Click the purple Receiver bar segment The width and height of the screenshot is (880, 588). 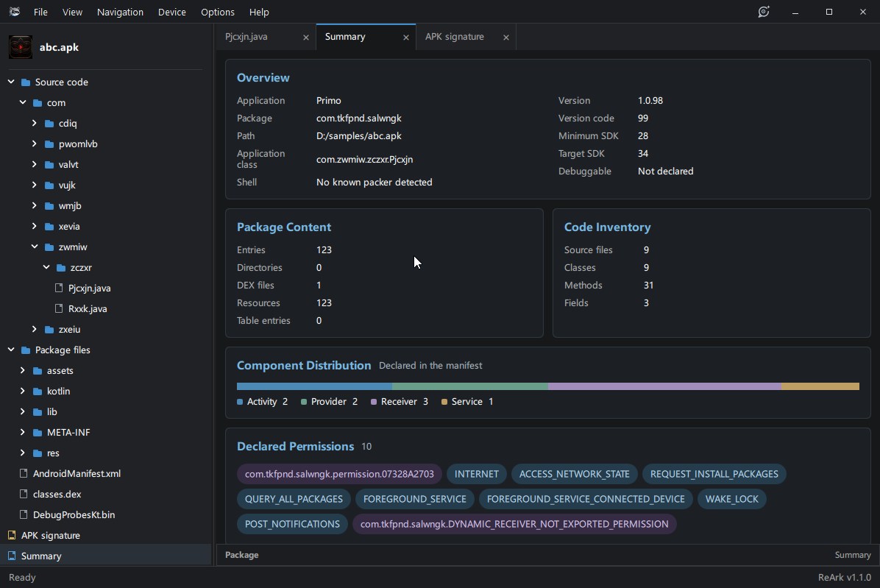click(664, 386)
